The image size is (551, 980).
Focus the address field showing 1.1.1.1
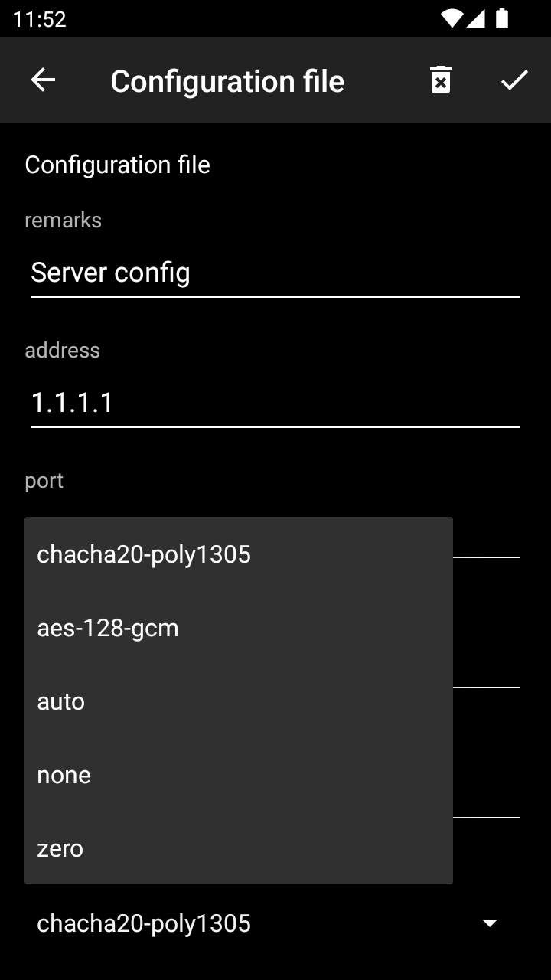pyautogui.click(x=275, y=403)
